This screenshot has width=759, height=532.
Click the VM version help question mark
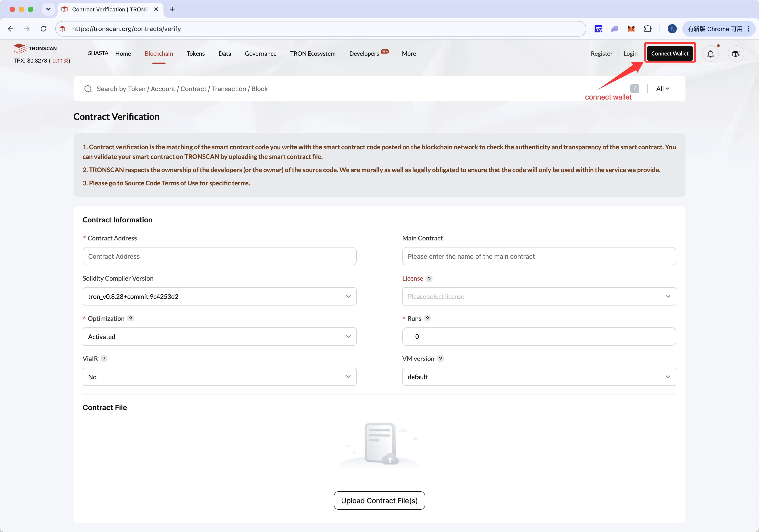click(440, 359)
